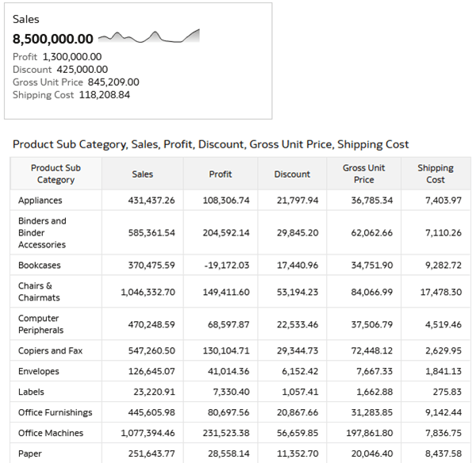476x463 pixels.
Task: Select the Office Machines row label
Action: 51,433
